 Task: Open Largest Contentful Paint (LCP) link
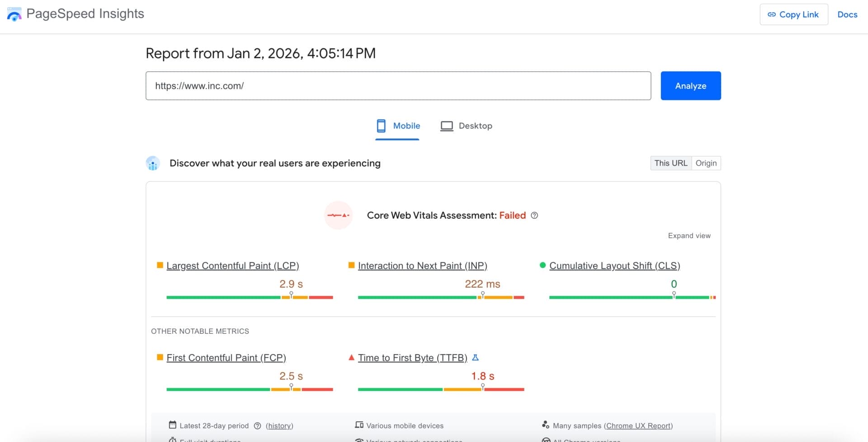click(x=233, y=266)
